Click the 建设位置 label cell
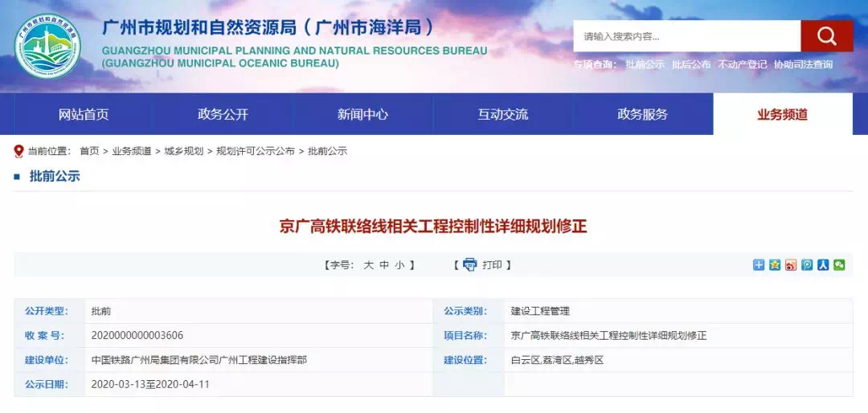The image size is (868, 413). point(469,360)
